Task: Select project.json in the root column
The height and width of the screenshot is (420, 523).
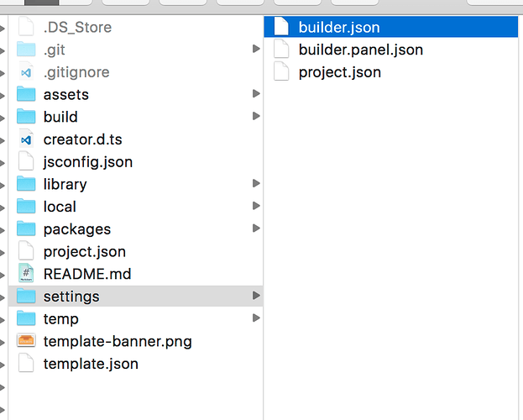Action: [84, 251]
